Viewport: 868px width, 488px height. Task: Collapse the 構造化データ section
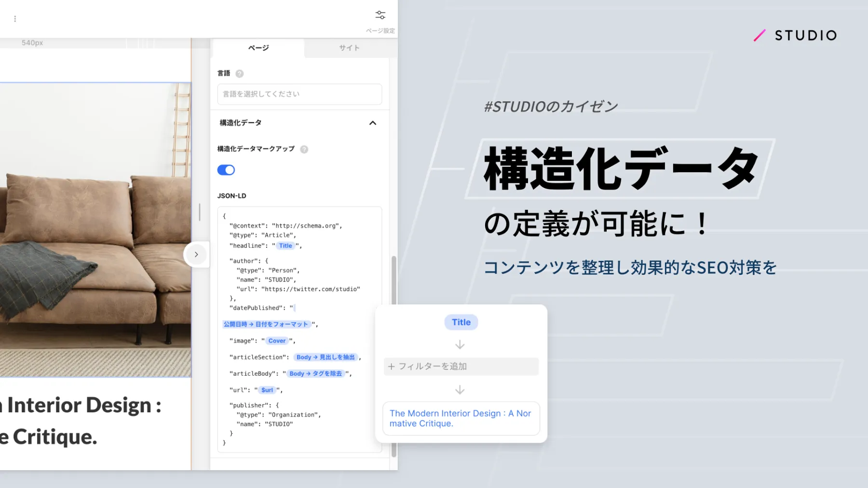373,123
